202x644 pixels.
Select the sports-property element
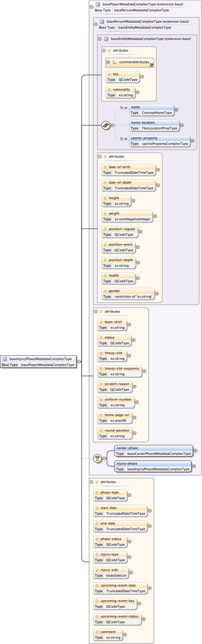click(x=160, y=138)
